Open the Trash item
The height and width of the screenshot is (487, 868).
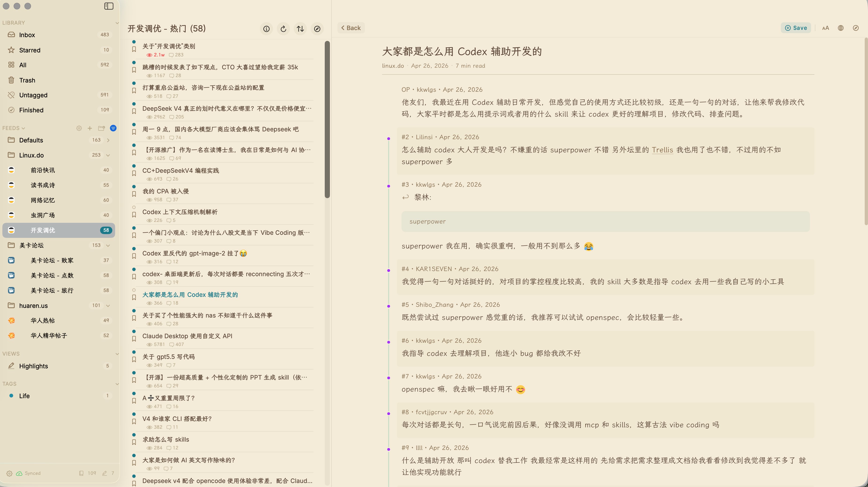(59, 80)
